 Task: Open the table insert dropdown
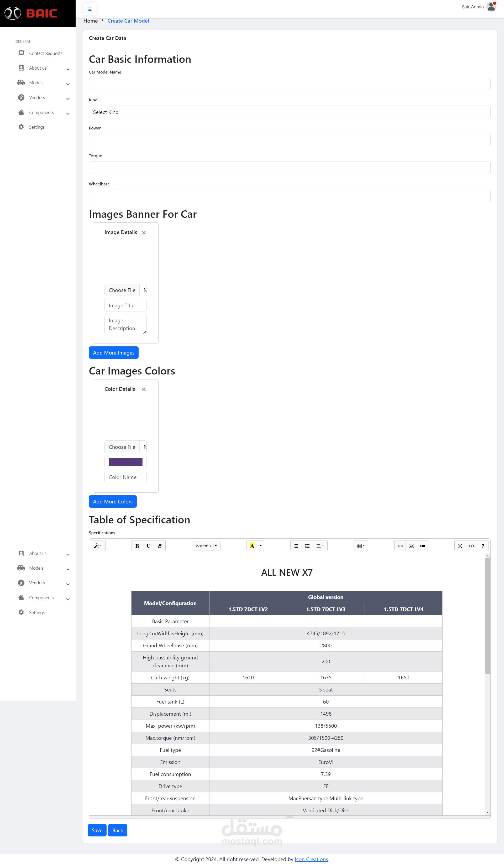360,546
